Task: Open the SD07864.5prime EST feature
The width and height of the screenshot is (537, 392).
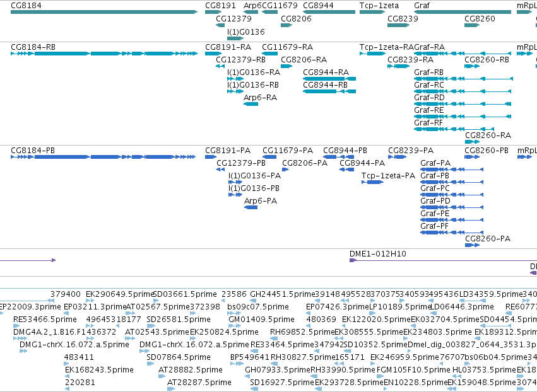Action: [x=150, y=364]
